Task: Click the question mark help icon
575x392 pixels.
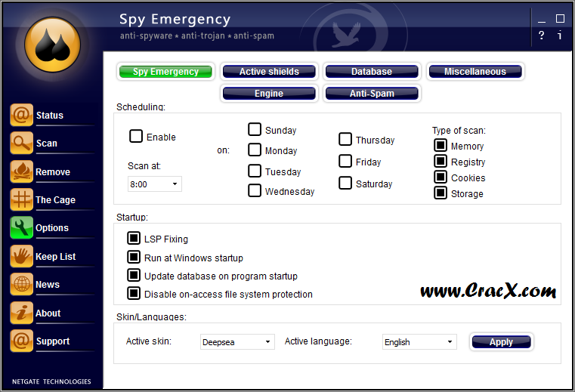Action: [x=541, y=35]
